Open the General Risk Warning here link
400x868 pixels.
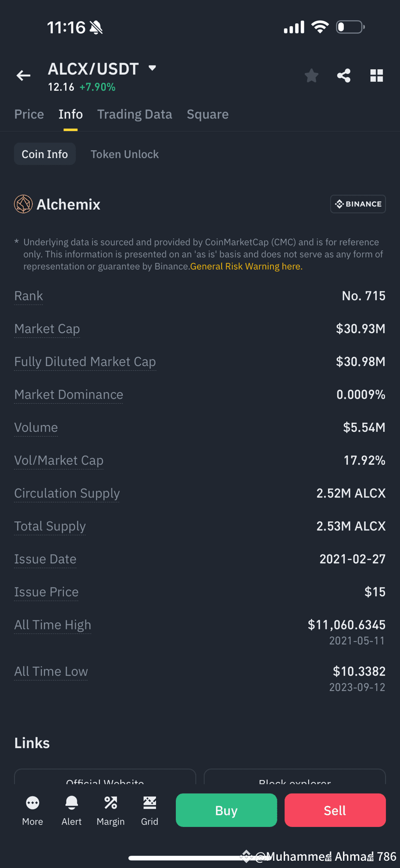246,266
